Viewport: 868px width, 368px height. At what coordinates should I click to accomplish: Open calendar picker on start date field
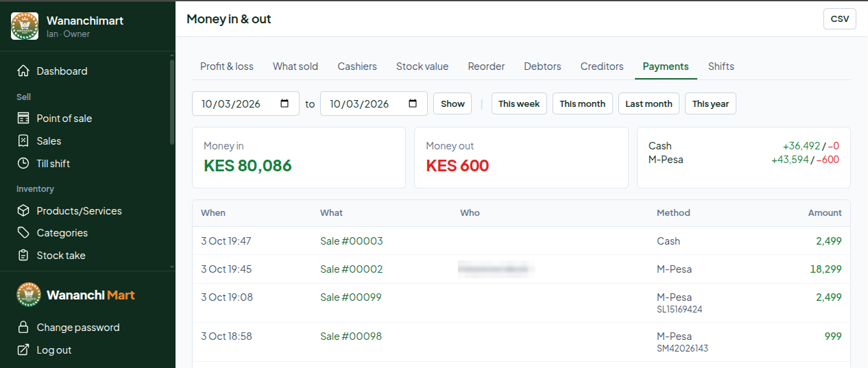pyautogui.click(x=285, y=104)
